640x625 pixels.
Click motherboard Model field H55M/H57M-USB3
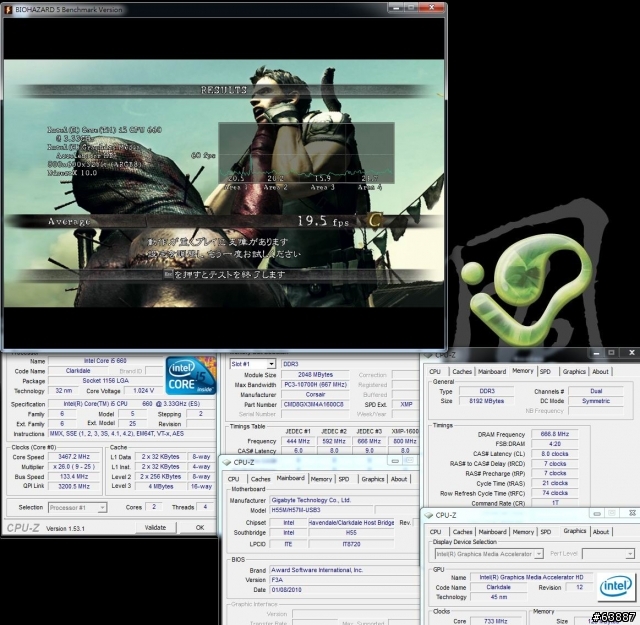coord(322,510)
